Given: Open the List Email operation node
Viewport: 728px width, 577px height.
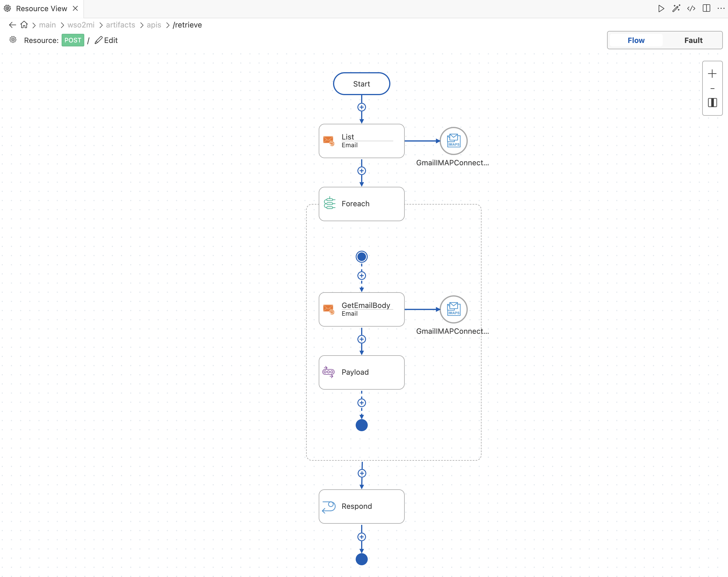Looking at the screenshot, I should point(362,141).
